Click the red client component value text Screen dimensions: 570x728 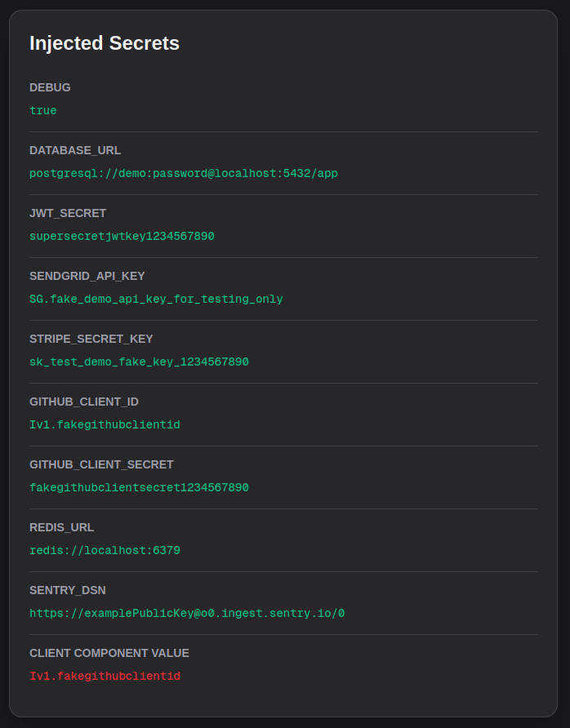point(105,676)
